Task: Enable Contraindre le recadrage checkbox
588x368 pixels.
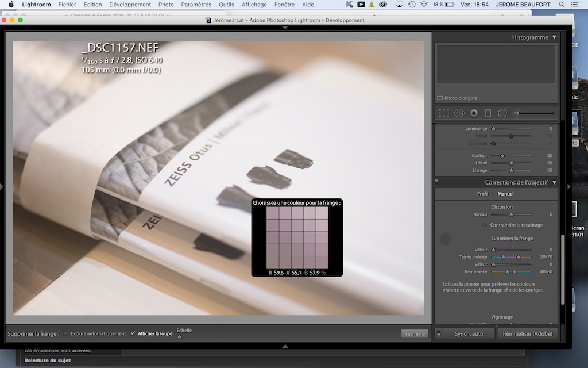Action: click(x=485, y=225)
